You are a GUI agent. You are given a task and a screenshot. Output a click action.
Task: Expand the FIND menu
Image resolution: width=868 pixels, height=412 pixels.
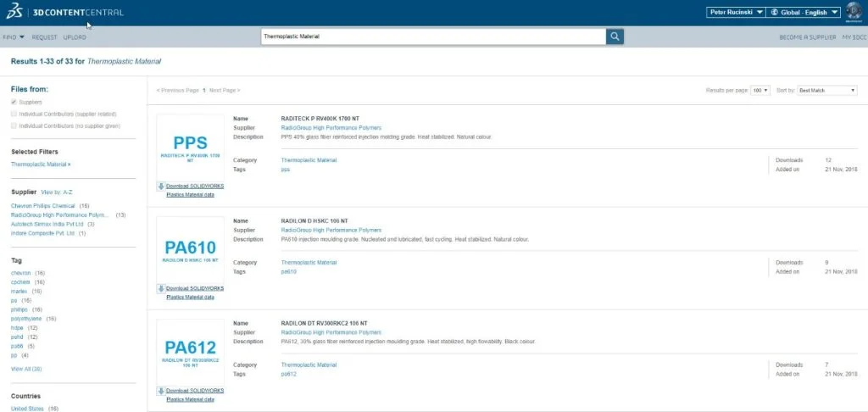[x=14, y=37]
